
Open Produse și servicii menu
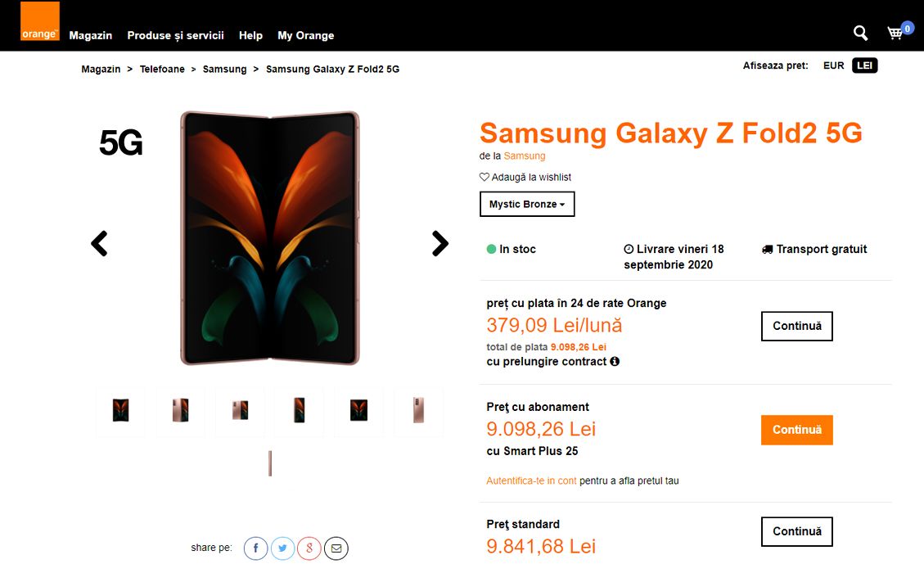coord(175,35)
